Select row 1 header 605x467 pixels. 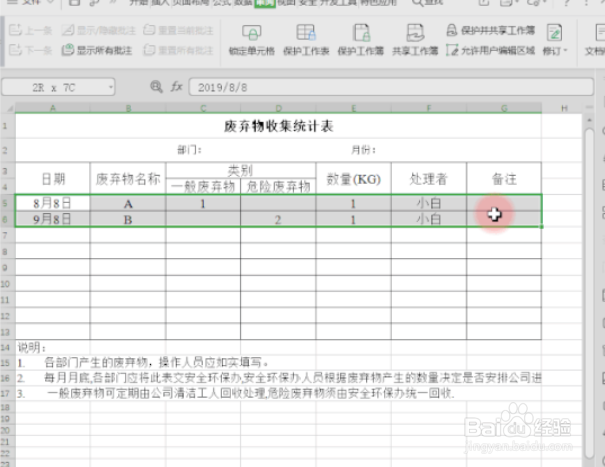click(x=7, y=126)
